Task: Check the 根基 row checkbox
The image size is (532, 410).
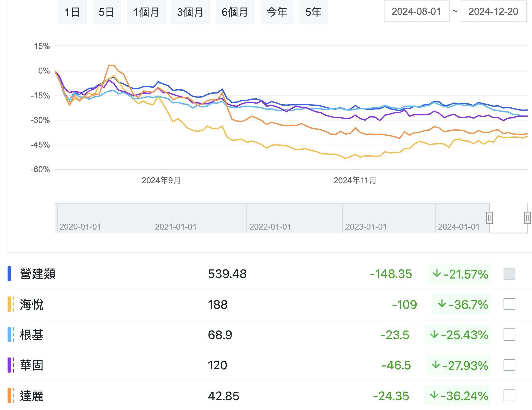Action: pyautogui.click(x=509, y=335)
